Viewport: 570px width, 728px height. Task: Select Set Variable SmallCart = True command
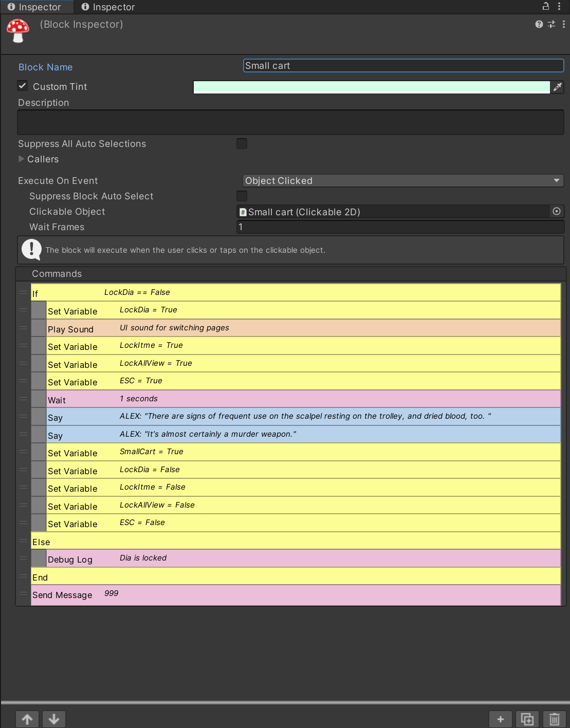(303, 452)
